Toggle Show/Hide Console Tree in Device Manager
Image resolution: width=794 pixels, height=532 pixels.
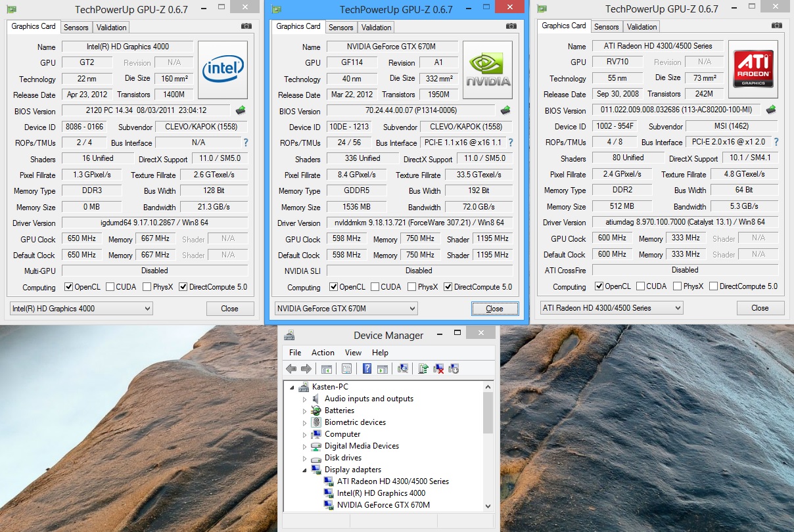click(327, 369)
